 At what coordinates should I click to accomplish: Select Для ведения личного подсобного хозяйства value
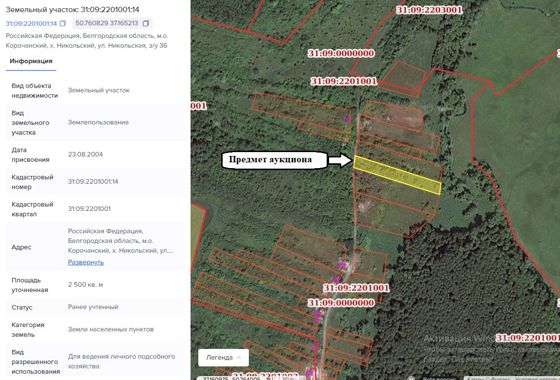(121, 361)
